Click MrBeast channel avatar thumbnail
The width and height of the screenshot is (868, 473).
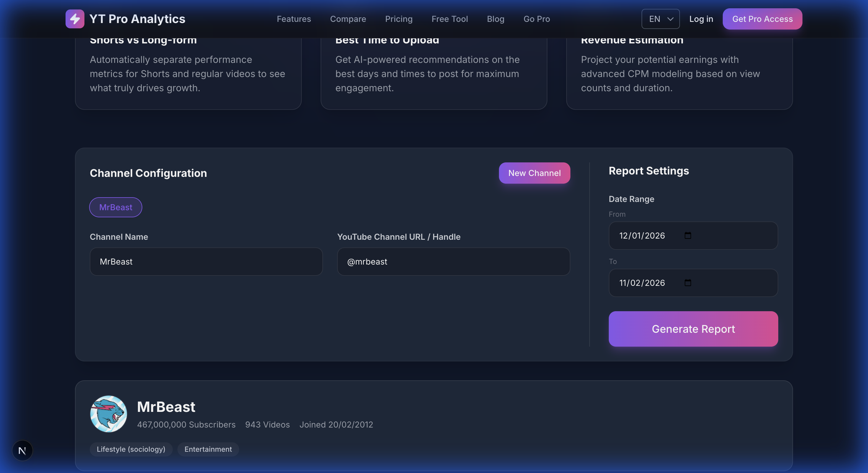pyautogui.click(x=109, y=414)
